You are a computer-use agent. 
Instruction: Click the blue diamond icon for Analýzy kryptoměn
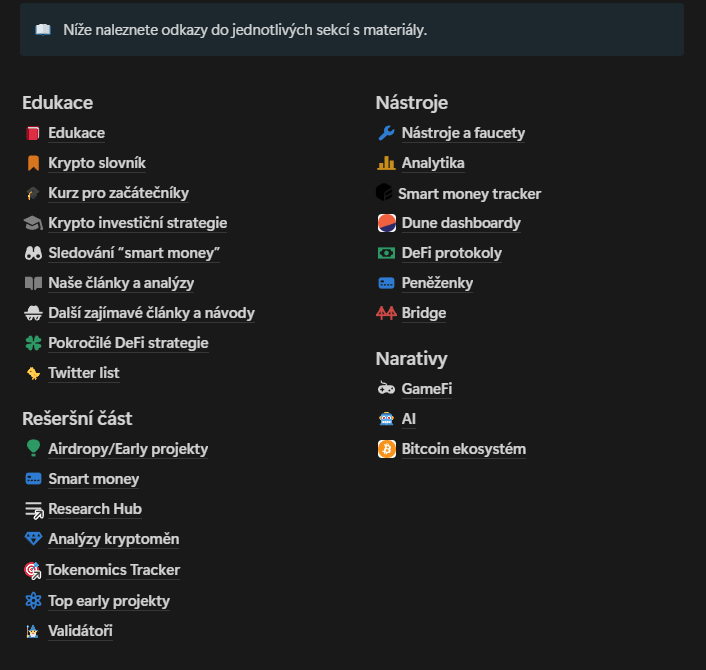33,539
